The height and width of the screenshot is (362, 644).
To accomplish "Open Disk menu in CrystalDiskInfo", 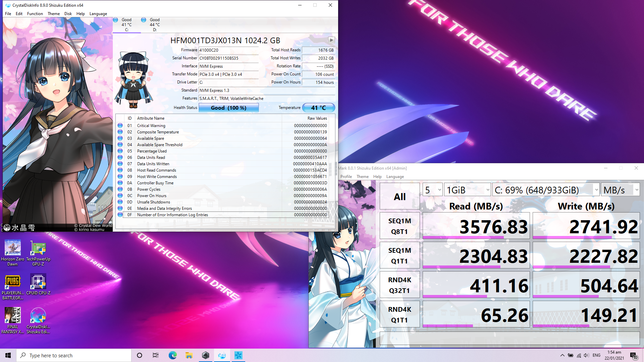I will point(68,14).
